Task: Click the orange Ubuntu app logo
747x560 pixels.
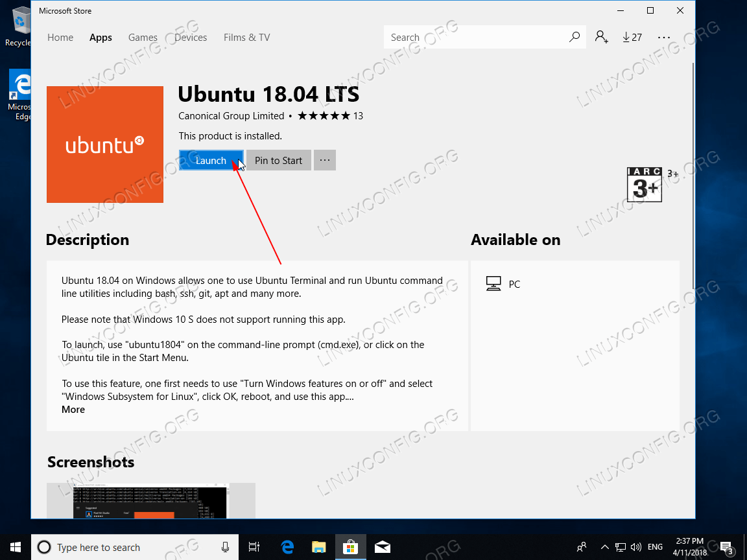Action: (105, 145)
